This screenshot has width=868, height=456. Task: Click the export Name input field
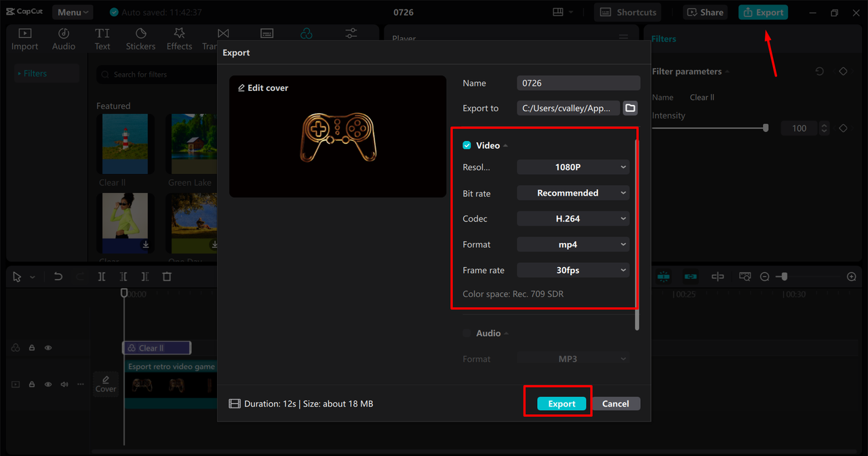[x=578, y=83]
